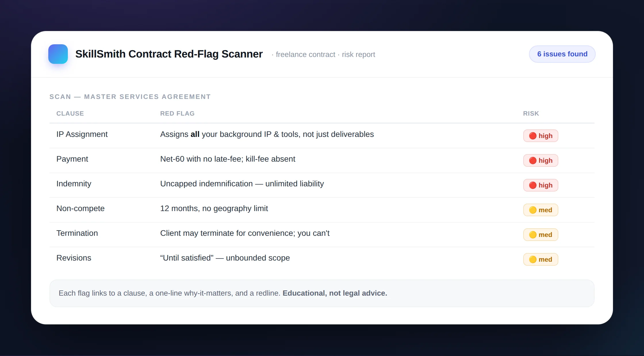The height and width of the screenshot is (356, 644).
Task: Open the Termination clause
Action: point(77,233)
